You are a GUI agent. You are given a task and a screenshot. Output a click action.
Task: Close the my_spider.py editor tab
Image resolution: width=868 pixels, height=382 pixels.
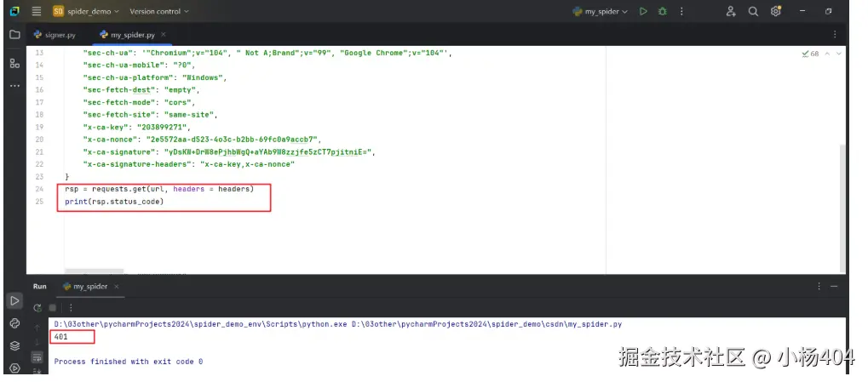pos(164,34)
